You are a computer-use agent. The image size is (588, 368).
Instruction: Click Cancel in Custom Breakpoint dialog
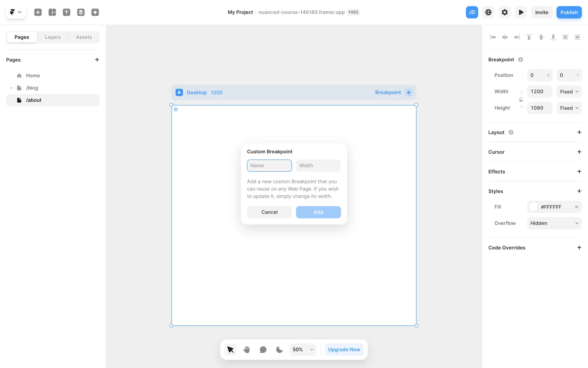269,212
